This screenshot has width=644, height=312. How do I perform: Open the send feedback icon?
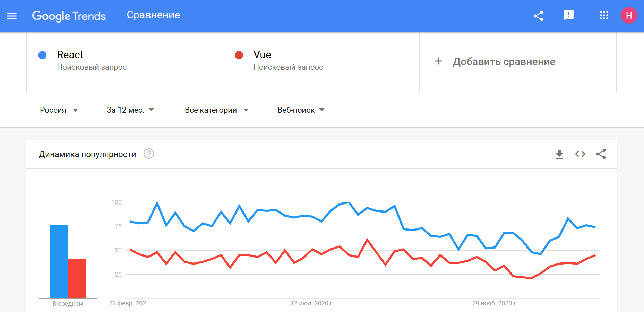[569, 16]
